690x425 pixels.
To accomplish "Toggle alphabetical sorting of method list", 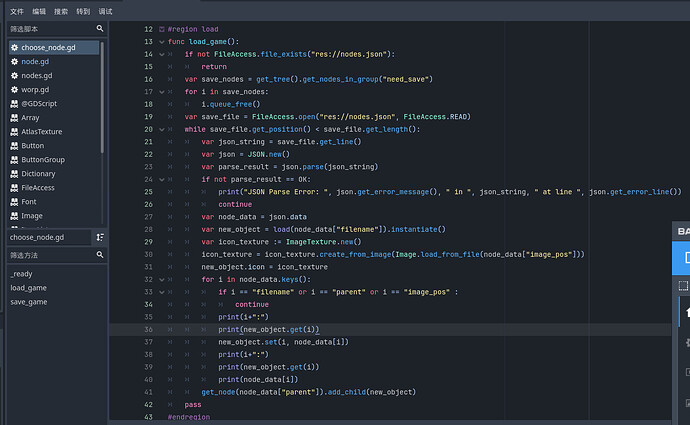I will pos(100,238).
